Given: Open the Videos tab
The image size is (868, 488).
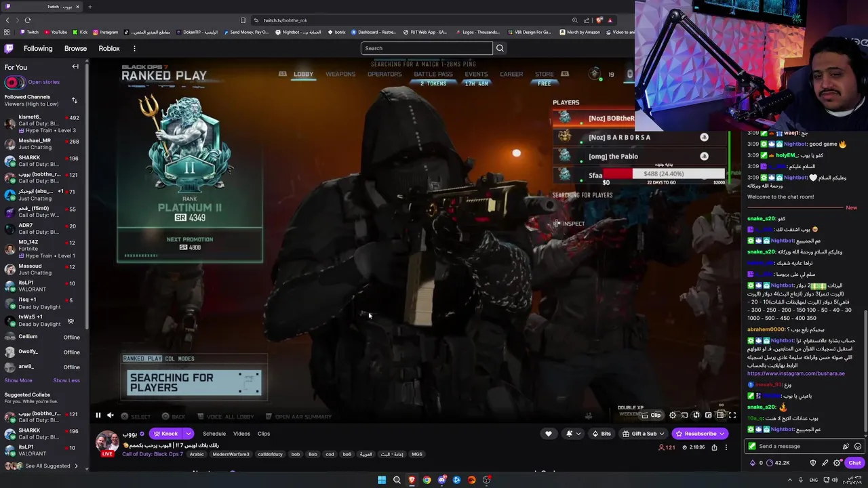Looking at the screenshot, I should click(241, 434).
